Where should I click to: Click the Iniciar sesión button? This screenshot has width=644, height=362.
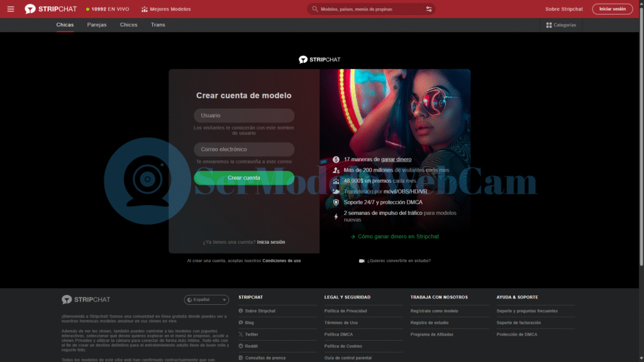point(613,9)
